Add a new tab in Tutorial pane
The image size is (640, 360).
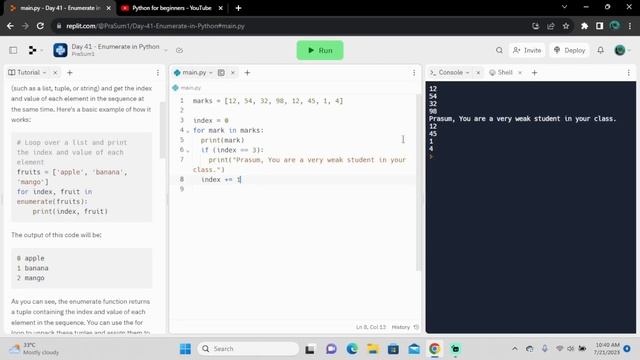(x=69, y=73)
